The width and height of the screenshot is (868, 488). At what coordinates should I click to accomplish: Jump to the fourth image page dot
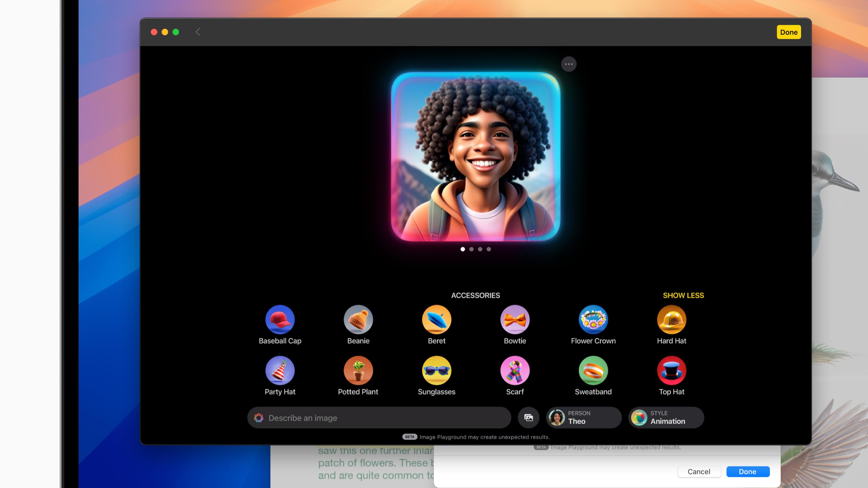tap(488, 249)
